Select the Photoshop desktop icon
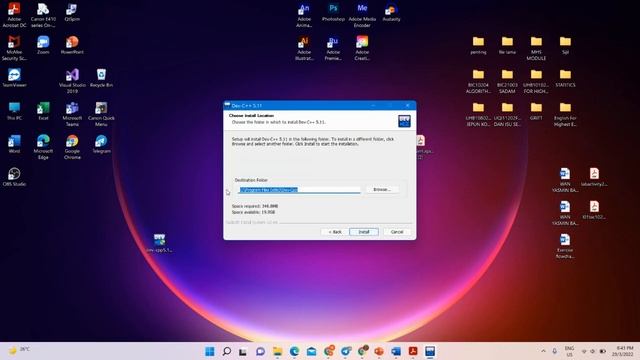The width and height of the screenshot is (640, 360). coord(333,12)
